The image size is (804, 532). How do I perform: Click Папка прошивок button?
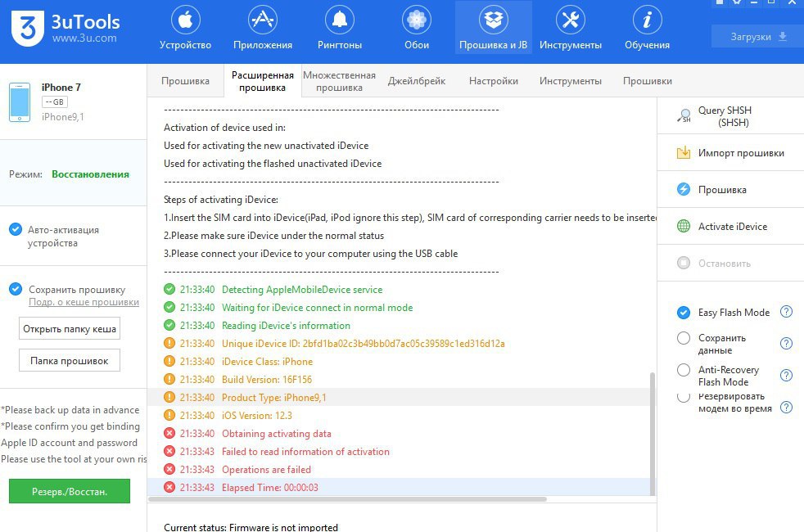[x=70, y=360]
